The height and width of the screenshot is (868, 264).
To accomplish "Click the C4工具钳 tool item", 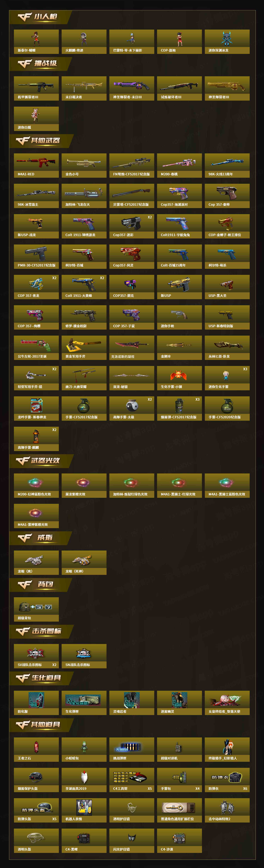I will pos(131,780).
